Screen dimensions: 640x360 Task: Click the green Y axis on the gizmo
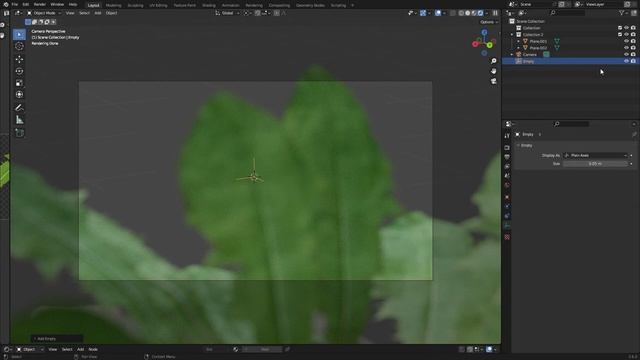(x=489, y=45)
